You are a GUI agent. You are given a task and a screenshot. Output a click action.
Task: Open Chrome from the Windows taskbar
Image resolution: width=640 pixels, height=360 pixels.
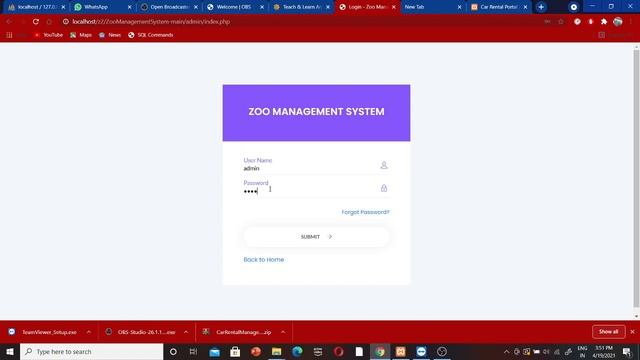(380, 351)
